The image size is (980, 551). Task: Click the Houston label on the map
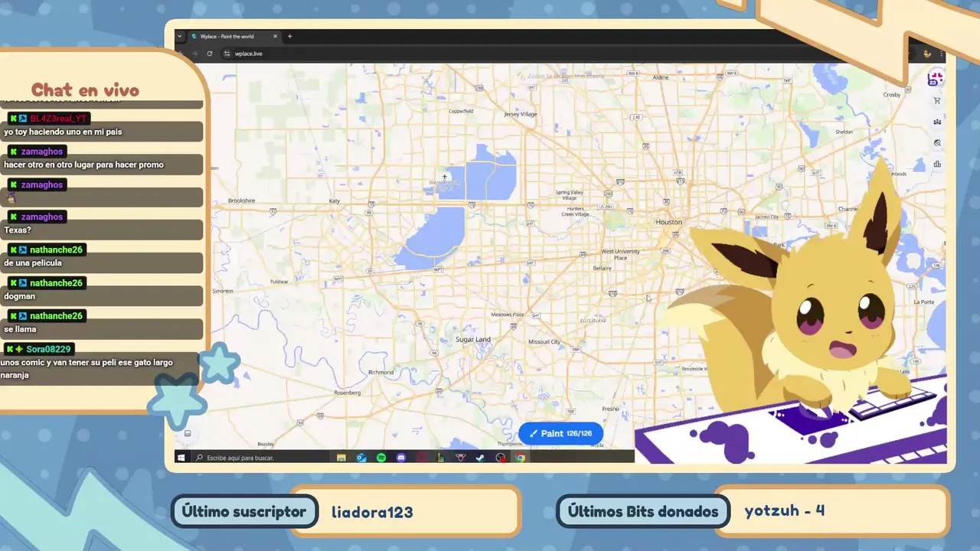tap(668, 222)
